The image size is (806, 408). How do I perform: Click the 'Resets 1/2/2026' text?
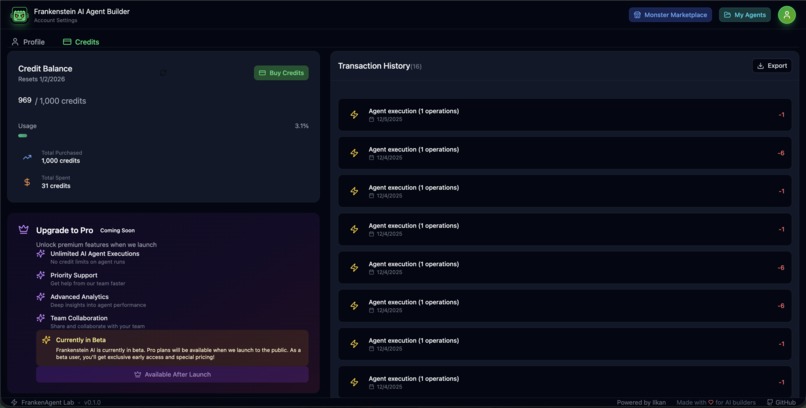(x=42, y=79)
